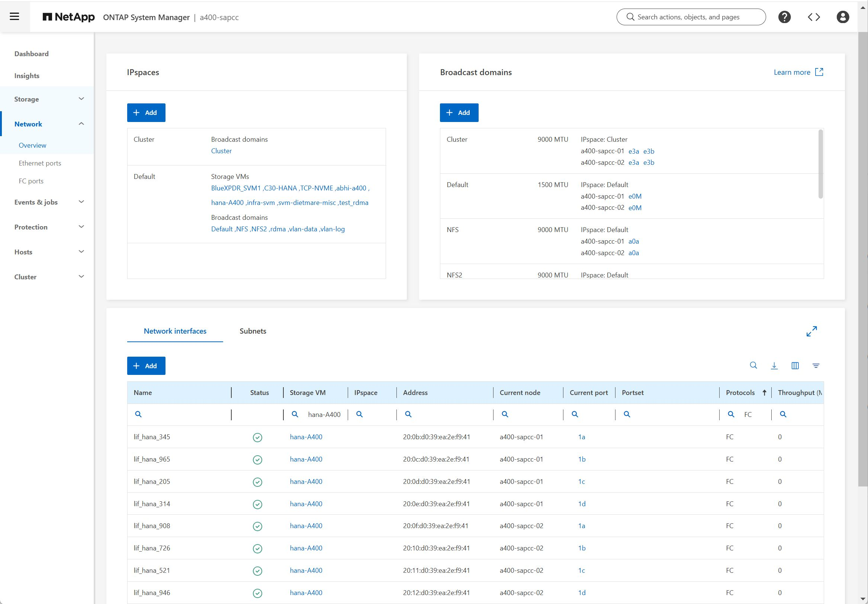Click the user account icon top right
The width and height of the screenshot is (868, 604).
tap(843, 16)
